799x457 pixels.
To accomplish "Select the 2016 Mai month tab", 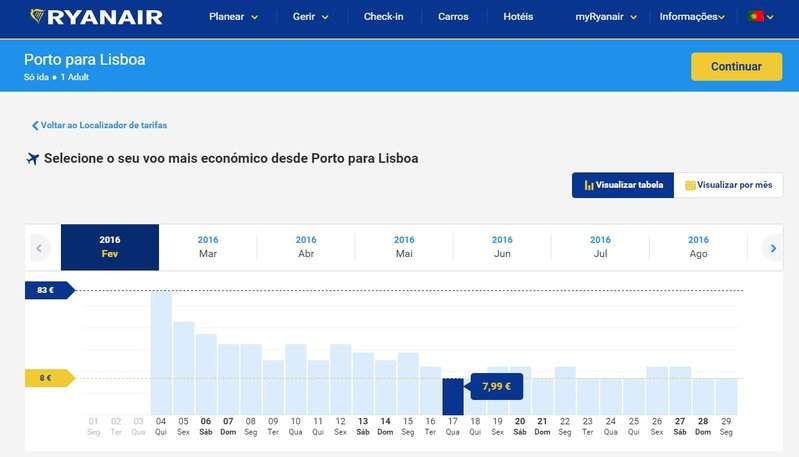I will 404,247.
